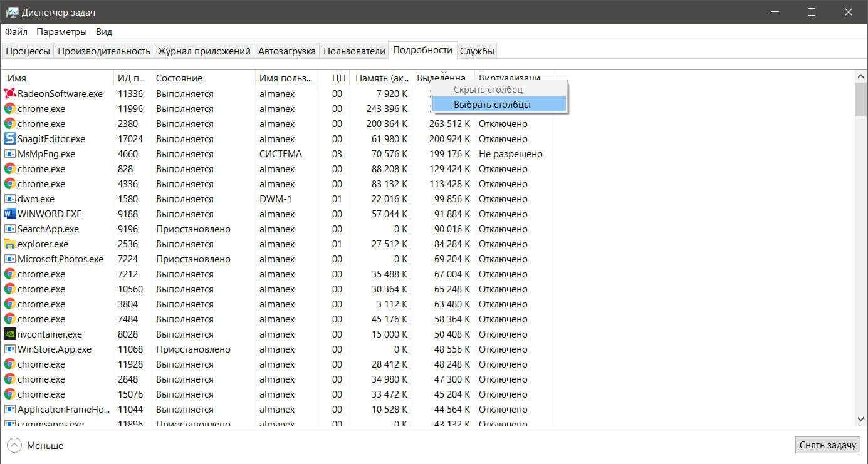Click the Chrome icon for PID 4336

[10, 184]
